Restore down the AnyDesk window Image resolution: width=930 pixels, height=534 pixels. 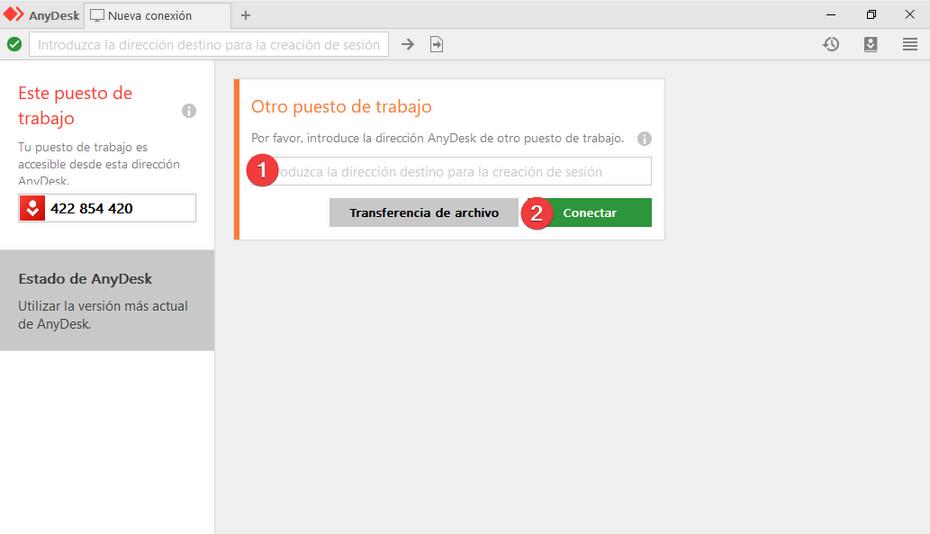pos(871,15)
